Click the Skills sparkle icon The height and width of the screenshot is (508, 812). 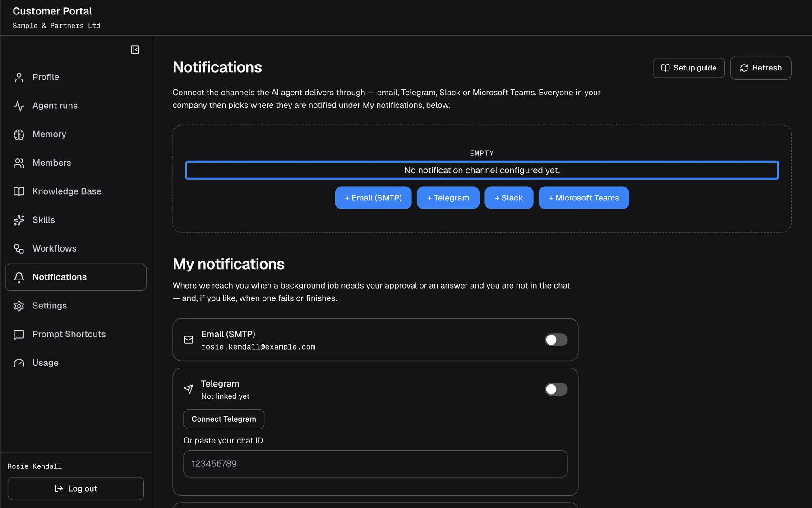click(19, 220)
